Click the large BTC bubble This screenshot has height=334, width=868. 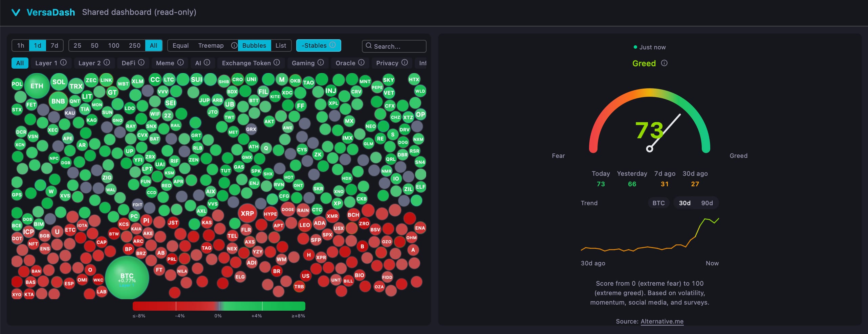tap(127, 278)
